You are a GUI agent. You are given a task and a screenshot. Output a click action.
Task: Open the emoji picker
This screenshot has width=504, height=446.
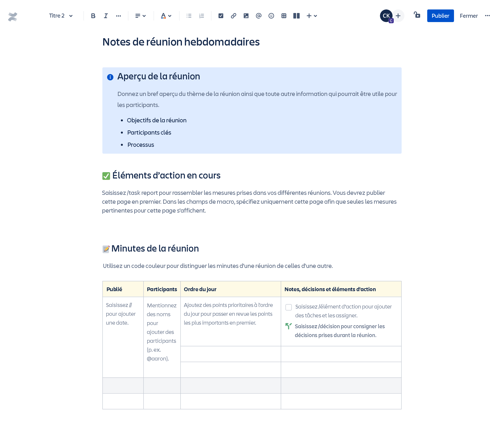coord(271,16)
